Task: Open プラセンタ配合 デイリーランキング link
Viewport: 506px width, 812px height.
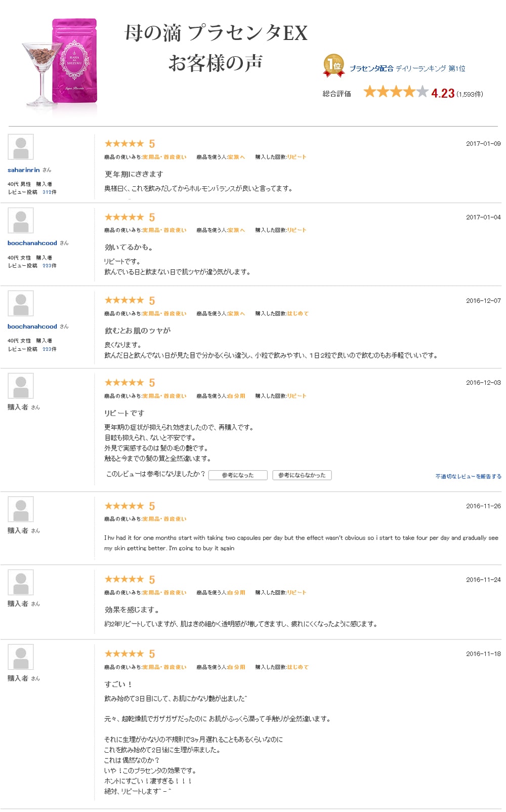Action: click(x=407, y=68)
